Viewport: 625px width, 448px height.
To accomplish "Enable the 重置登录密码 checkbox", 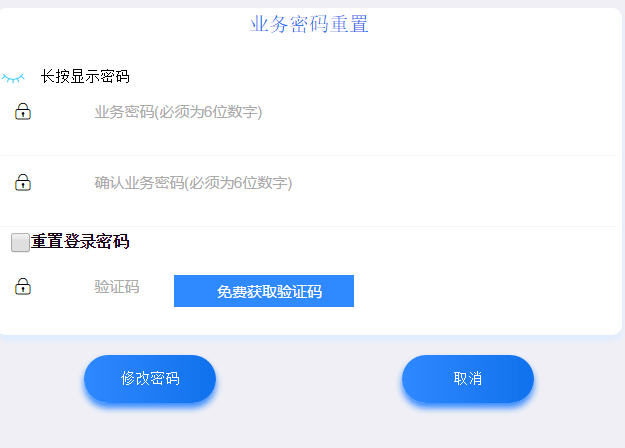I will 20,242.
